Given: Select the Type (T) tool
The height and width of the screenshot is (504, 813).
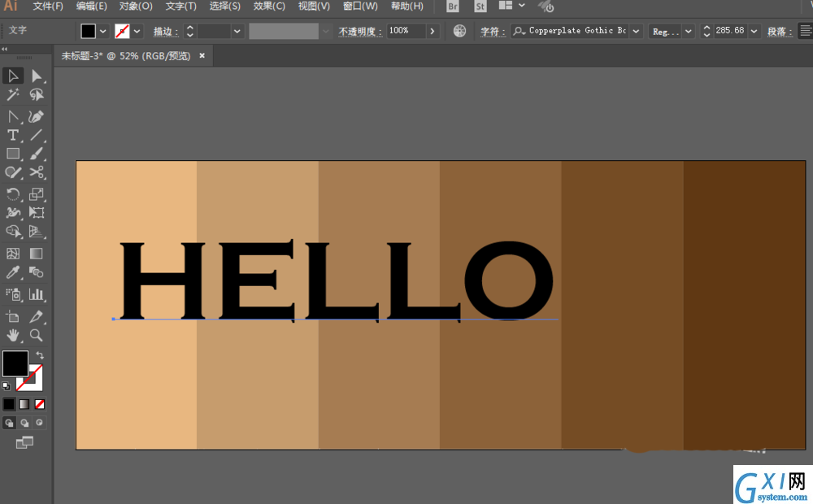Looking at the screenshot, I should click(x=13, y=135).
